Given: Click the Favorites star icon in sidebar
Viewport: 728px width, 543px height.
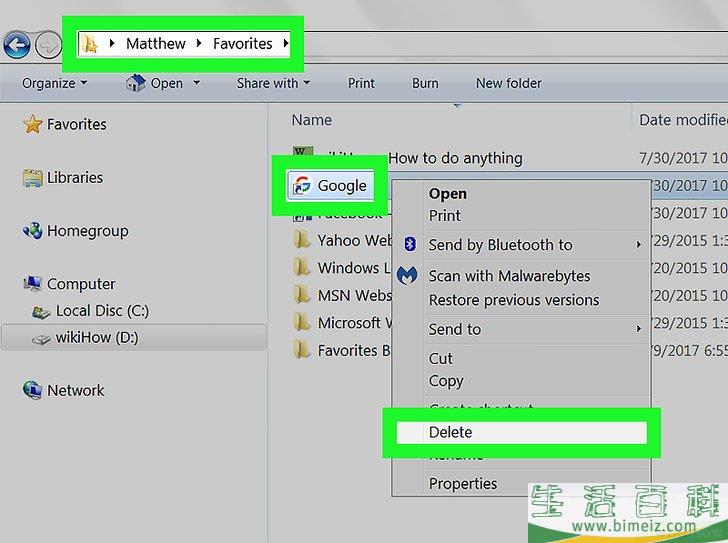Looking at the screenshot, I should (32, 124).
